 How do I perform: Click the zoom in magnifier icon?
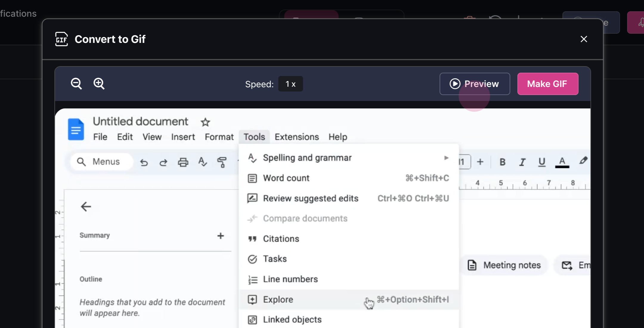point(99,84)
